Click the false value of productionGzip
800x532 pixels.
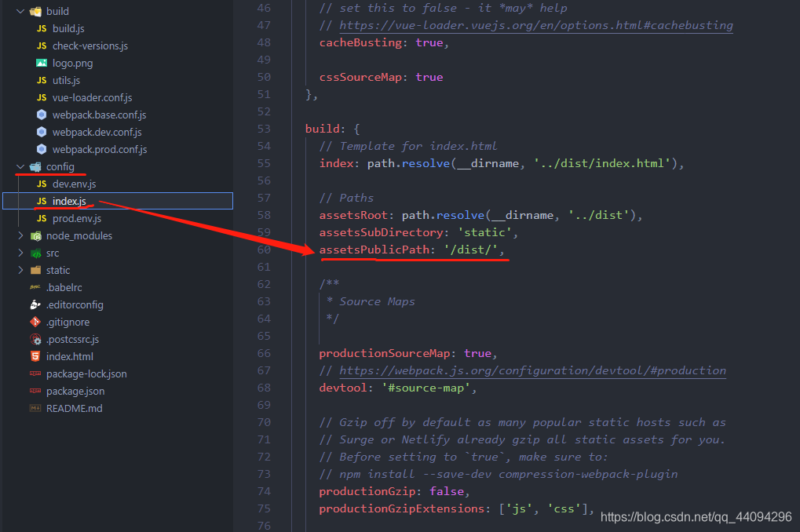(447, 490)
